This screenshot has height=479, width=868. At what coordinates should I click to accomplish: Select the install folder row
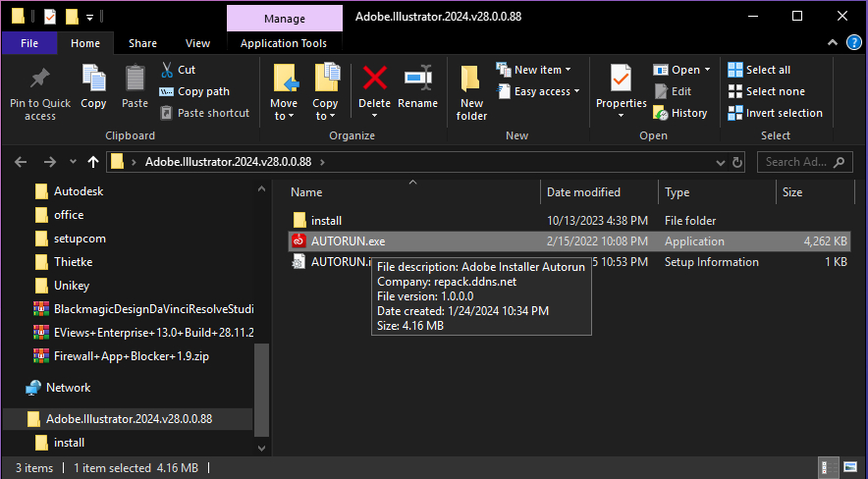tap(570, 221)
